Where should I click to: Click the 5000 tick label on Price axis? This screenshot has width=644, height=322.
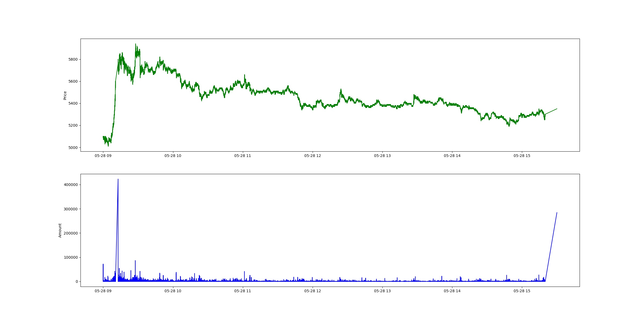click(x=73, y=148)
